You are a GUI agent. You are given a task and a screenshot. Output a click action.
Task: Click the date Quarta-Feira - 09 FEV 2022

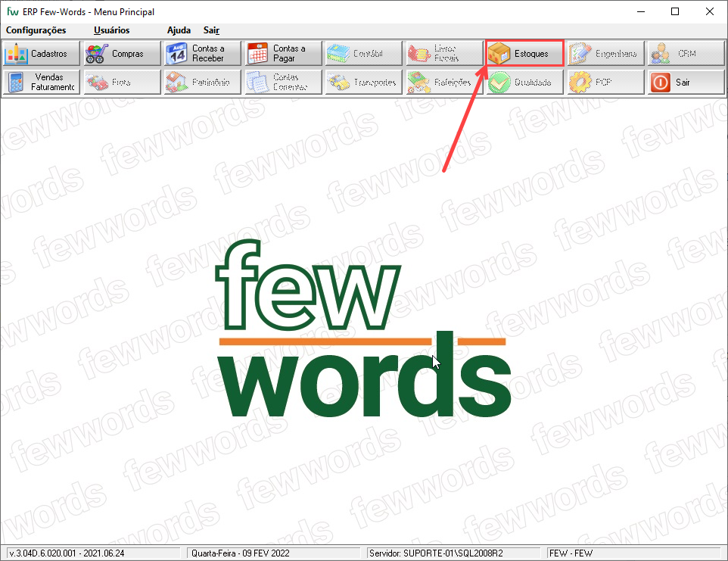tap(240, 553)
